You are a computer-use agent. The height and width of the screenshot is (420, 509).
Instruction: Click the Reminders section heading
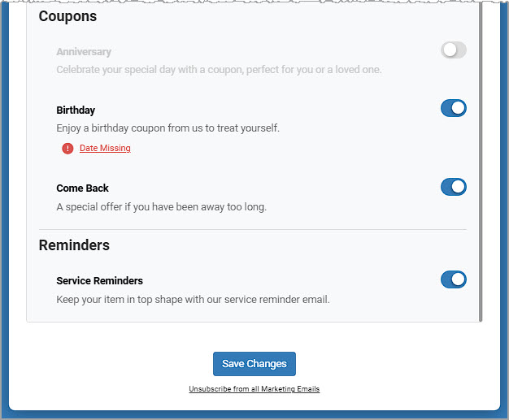74,245
